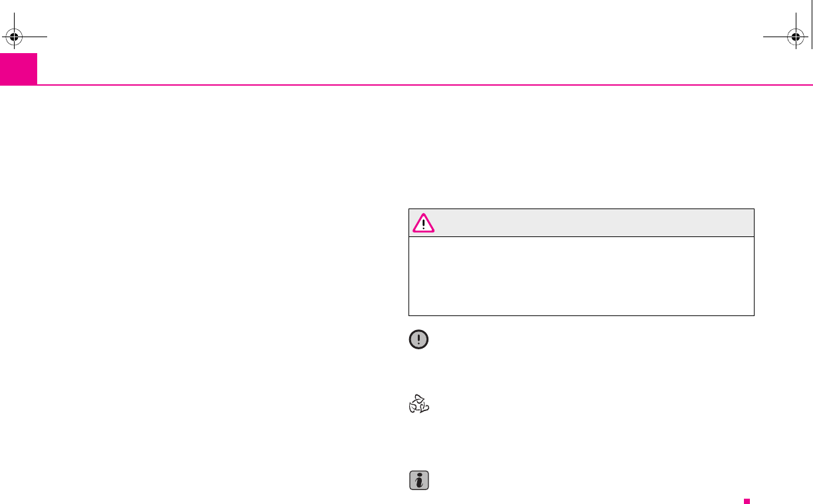This screenshot has width=813, height=504.
Task: Select the small magenta end-of-section square
Action: point(747,500)
